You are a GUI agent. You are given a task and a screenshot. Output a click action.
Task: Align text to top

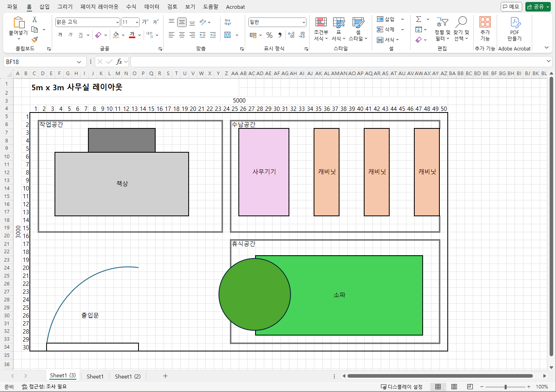click(x=172, y=22)
